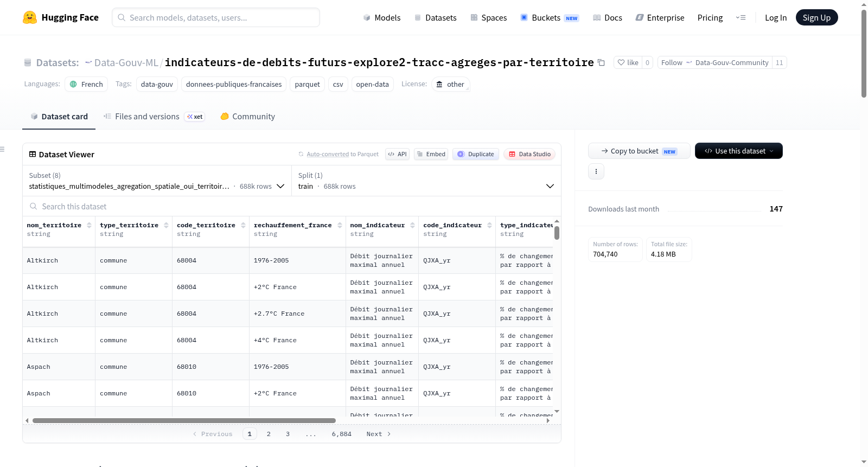Expand the Use this dataset dropdown
The image size is (868, 467).
pos(739,151)
